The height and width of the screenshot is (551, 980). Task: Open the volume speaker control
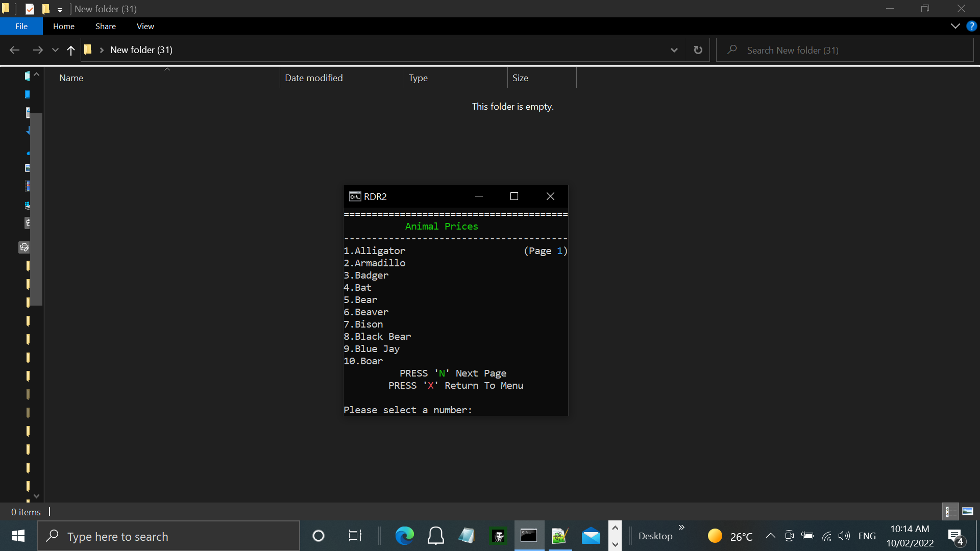point(844,536)
